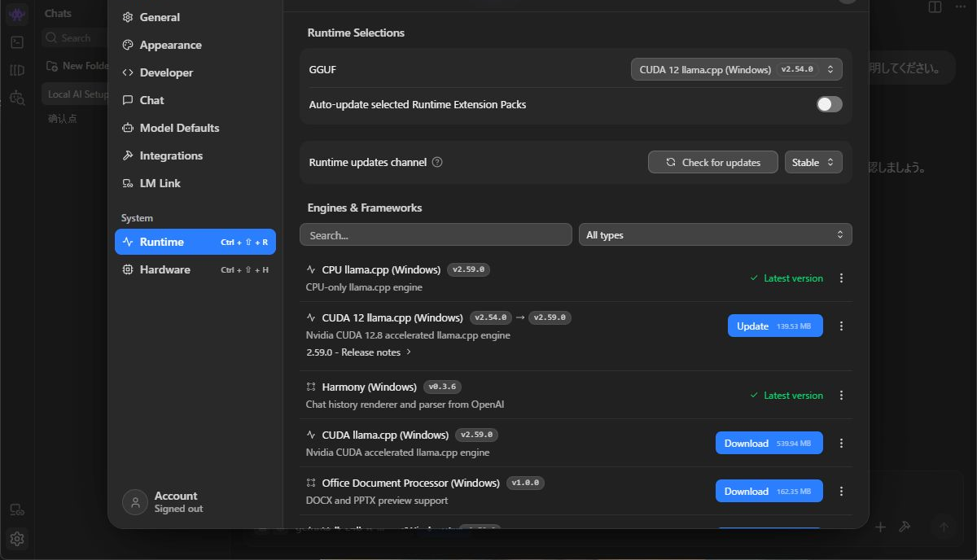Click the right panel layout icon in the chat window
This screenshot has width=977, height=560.
[935, 7]
